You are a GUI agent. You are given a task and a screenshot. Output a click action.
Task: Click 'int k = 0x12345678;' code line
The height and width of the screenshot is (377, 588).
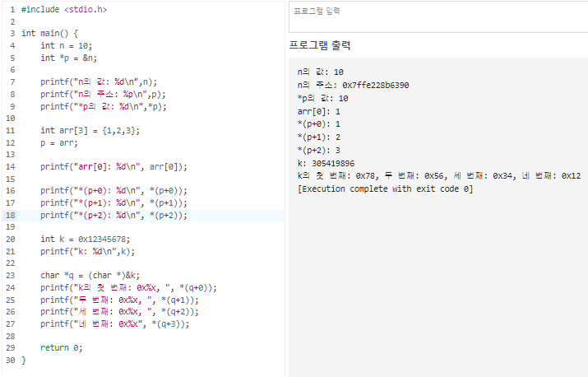tap(86, 240)
